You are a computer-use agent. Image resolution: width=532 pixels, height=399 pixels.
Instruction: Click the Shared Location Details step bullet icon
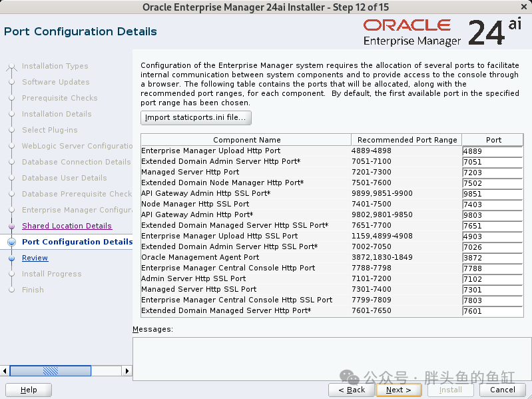pos(11,226)
